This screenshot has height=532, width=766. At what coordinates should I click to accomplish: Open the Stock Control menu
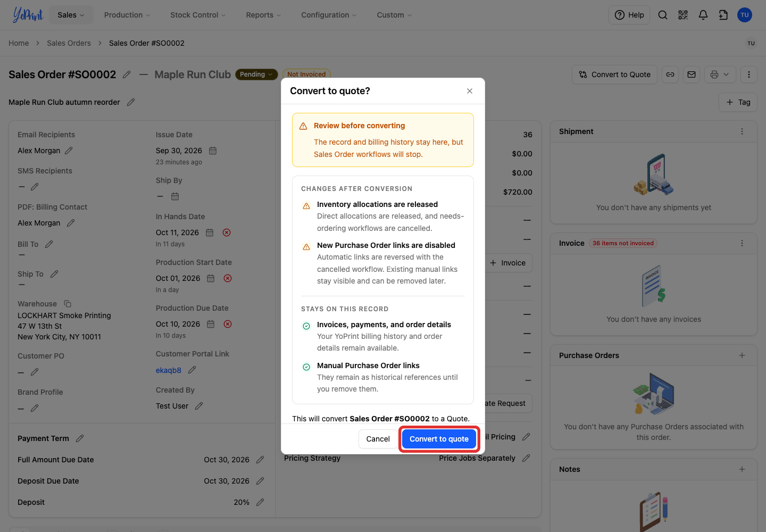tap(198, 15)
